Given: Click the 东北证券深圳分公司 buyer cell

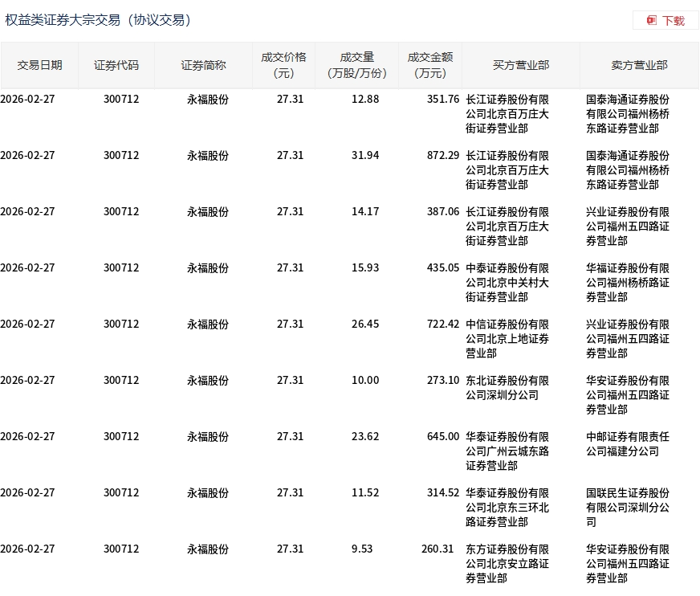Looking at the screenshot, I should click(507, 388).
